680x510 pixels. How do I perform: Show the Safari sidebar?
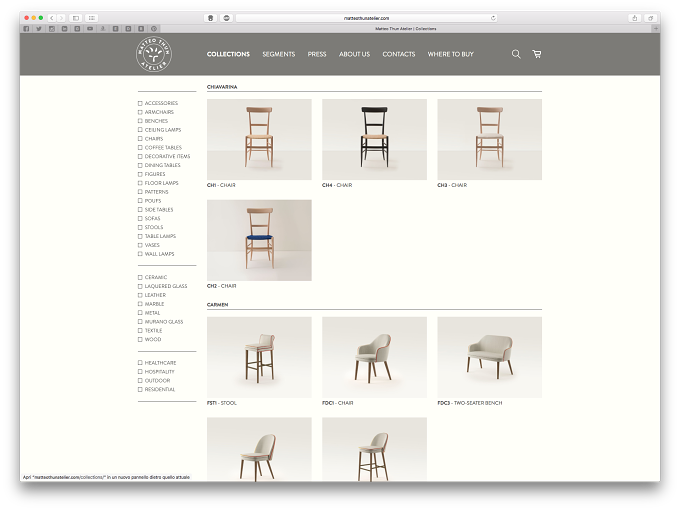pyautogui.click(x=75, y=18)
